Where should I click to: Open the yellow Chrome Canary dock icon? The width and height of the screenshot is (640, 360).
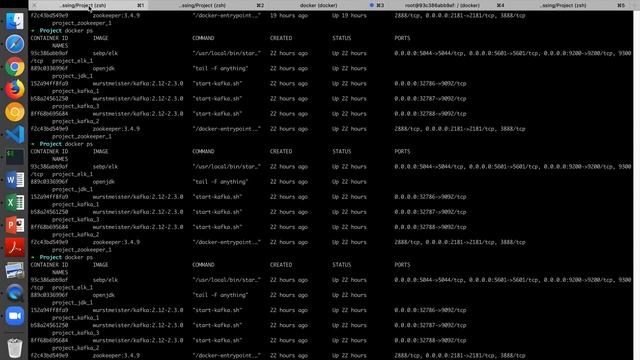click(15, 112)
